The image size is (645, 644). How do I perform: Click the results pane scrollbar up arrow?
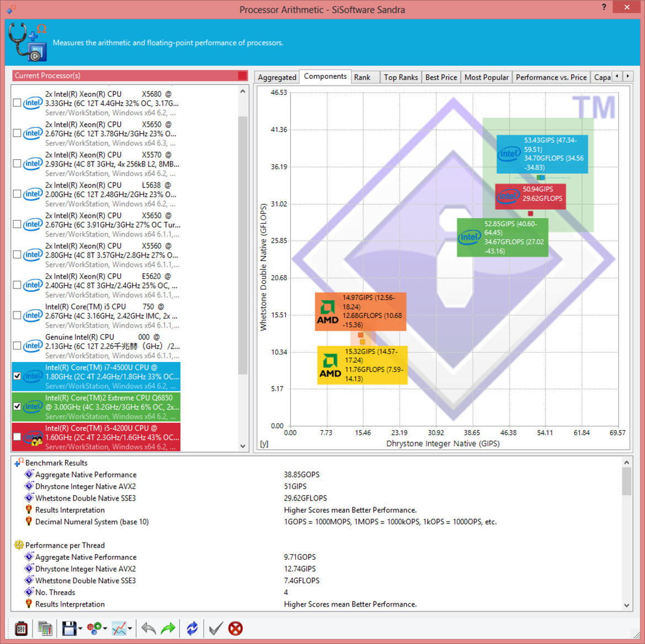626,463
